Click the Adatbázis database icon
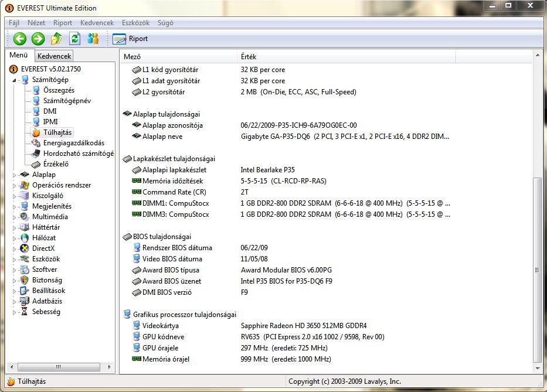Screen dimensions: 547x392 (25, 301)
